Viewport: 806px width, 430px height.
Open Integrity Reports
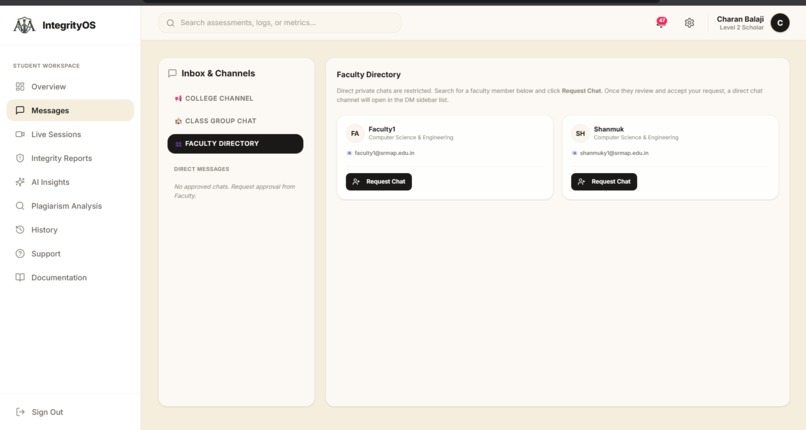point(70,158)
